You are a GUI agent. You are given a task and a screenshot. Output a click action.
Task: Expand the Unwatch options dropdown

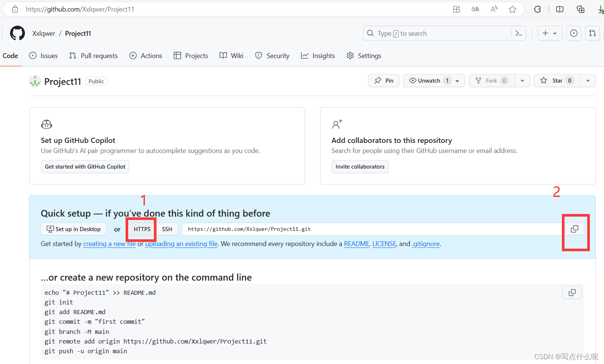457,80
